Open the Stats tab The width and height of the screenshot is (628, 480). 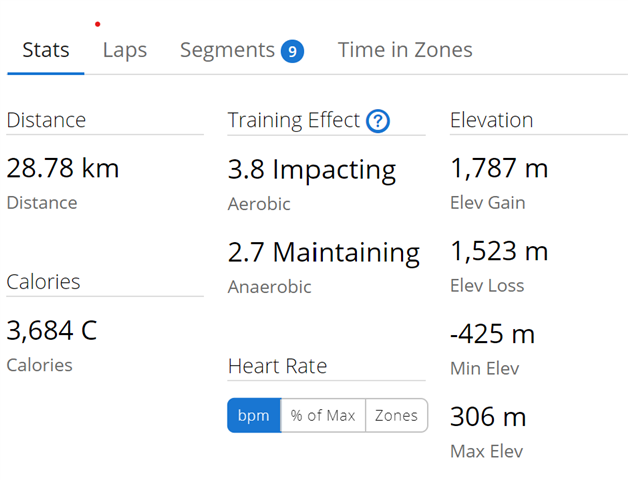(x=46, y=50)
